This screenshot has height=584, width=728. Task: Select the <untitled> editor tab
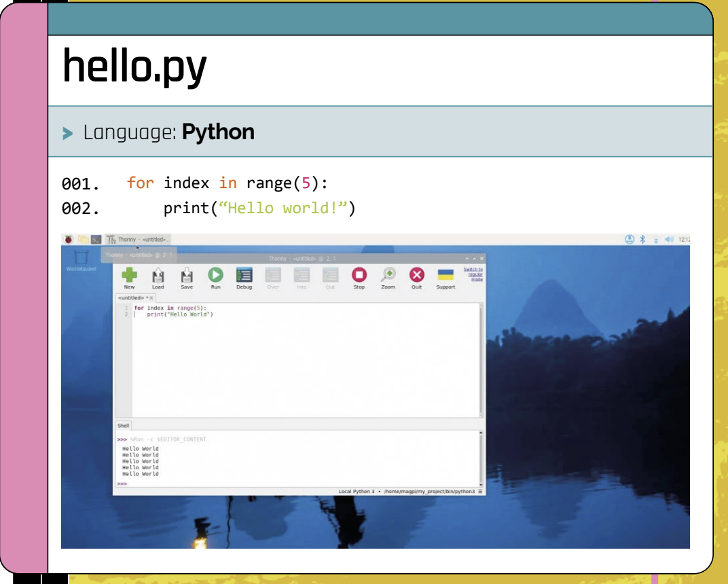tap(132, 298)
